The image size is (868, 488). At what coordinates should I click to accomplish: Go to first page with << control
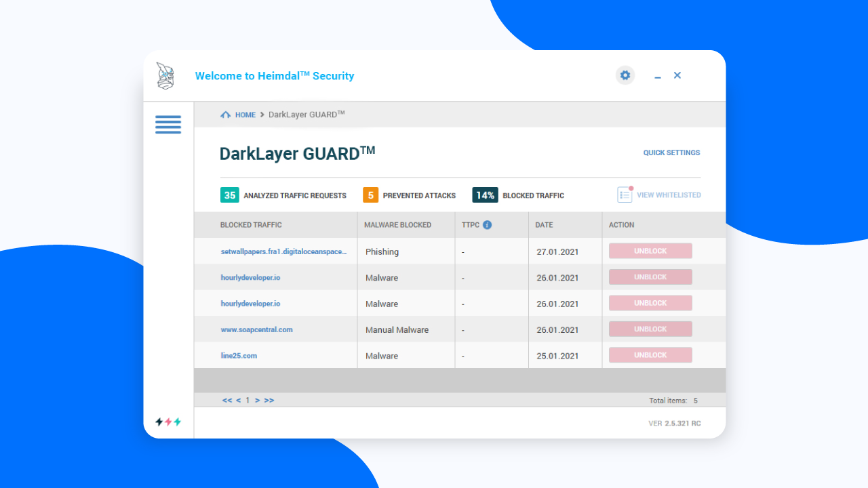(x=227, y=401)
